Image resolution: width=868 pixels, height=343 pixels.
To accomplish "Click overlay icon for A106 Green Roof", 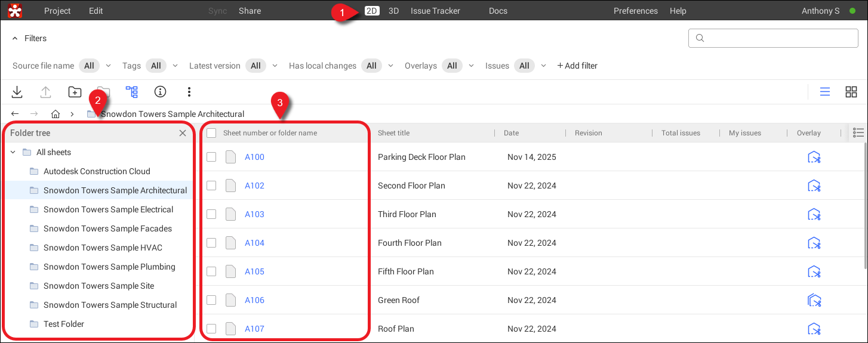I will [x=814, y=300].
